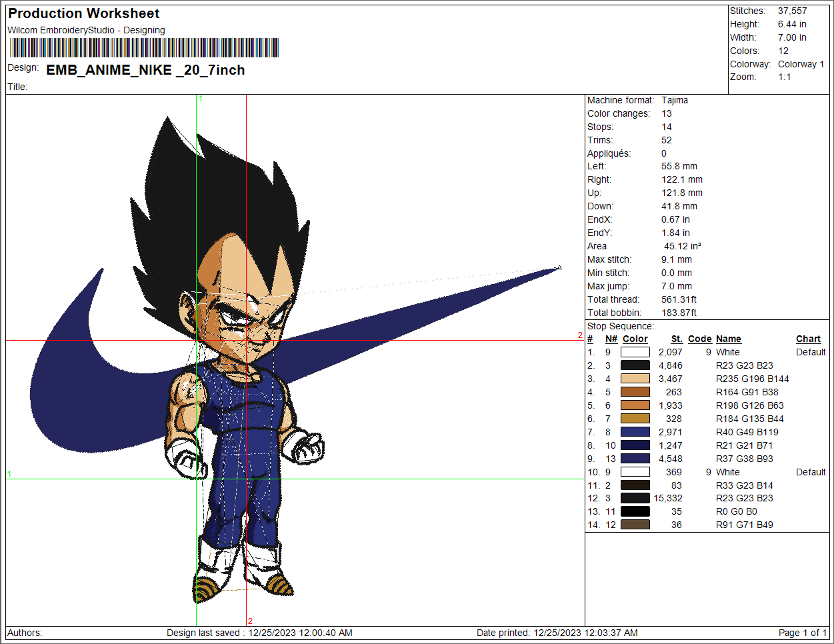Click the stitch count 15,332 in row 12
This screenshot has width=834, height=644.
668,498
